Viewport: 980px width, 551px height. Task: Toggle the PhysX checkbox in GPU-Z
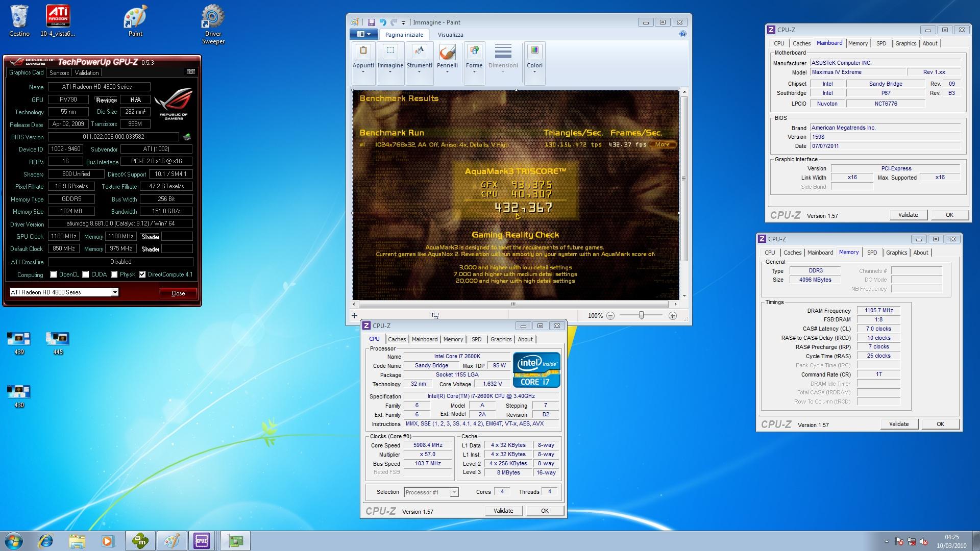(114, 274)
